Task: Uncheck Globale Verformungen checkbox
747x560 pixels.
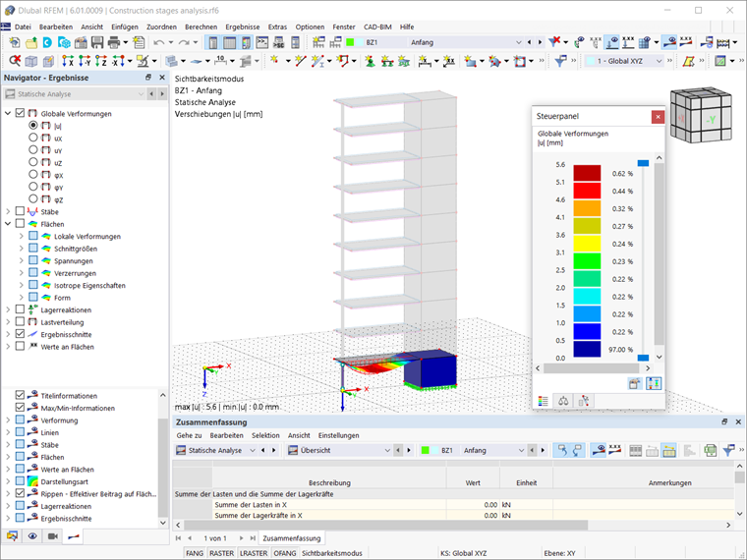Action: click(20, 113)
